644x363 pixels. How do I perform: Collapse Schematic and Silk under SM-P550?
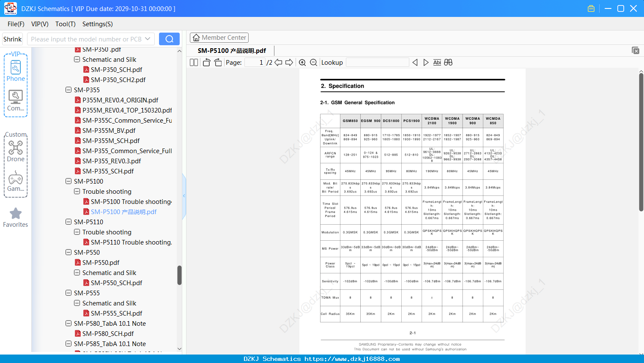click(x=77, y=272)
